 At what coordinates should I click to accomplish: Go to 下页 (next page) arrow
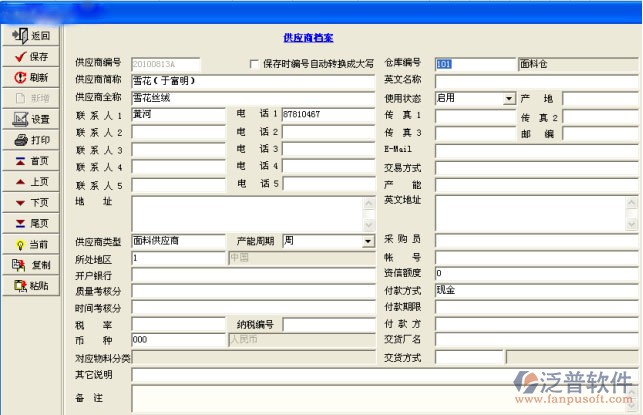20,203
